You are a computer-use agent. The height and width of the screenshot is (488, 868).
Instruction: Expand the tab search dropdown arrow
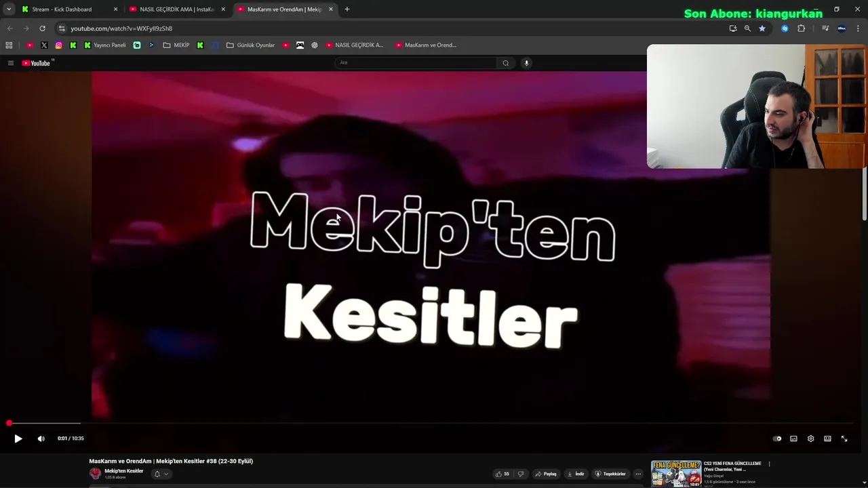9,9
